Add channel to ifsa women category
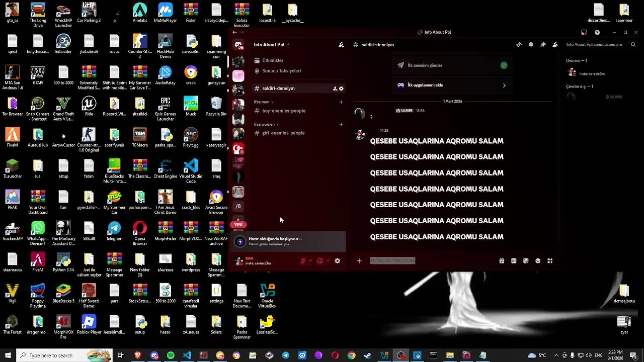644x362 pixels. (341, 124)
